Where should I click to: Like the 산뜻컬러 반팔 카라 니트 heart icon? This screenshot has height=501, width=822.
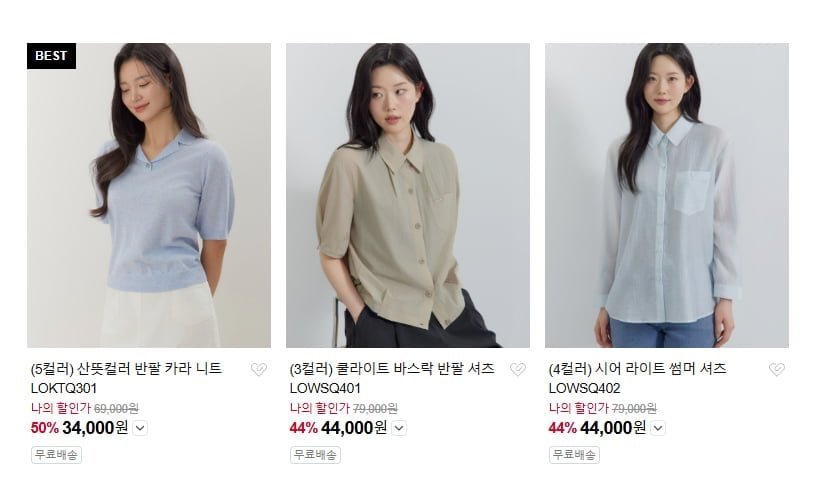[x=258, y=369]
